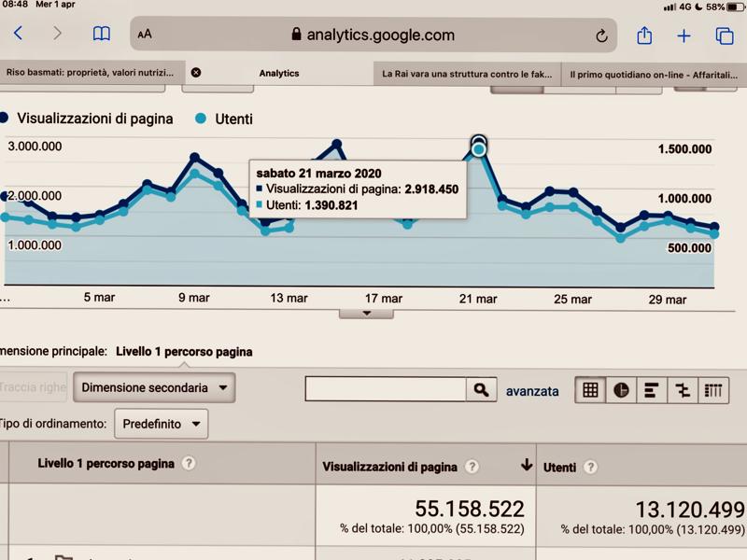Click the search magnifier button
747x560 pixels.
(x=481, y=389)
